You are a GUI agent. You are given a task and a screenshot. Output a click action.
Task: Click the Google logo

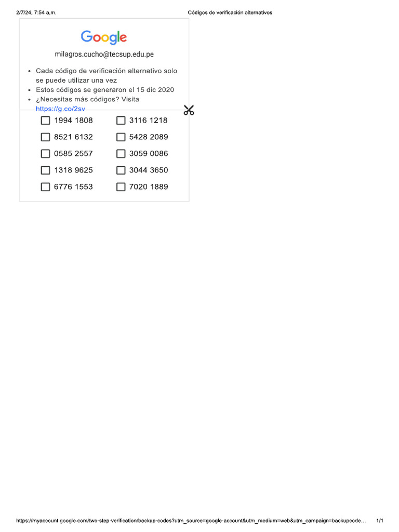click(x=104, y=37)
